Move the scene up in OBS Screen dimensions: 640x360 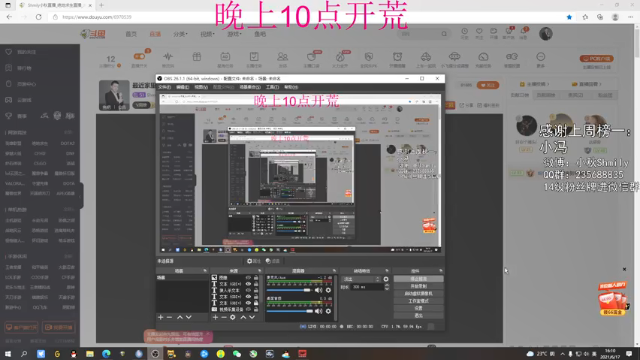point(180,317)
